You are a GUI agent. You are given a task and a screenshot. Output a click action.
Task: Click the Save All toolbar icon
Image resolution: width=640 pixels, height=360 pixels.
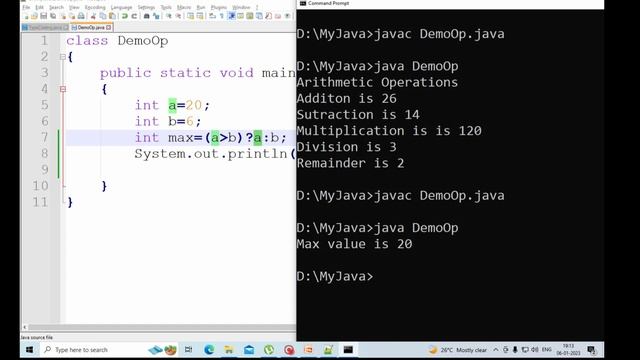pyautogui.click(x=53, y=16)
